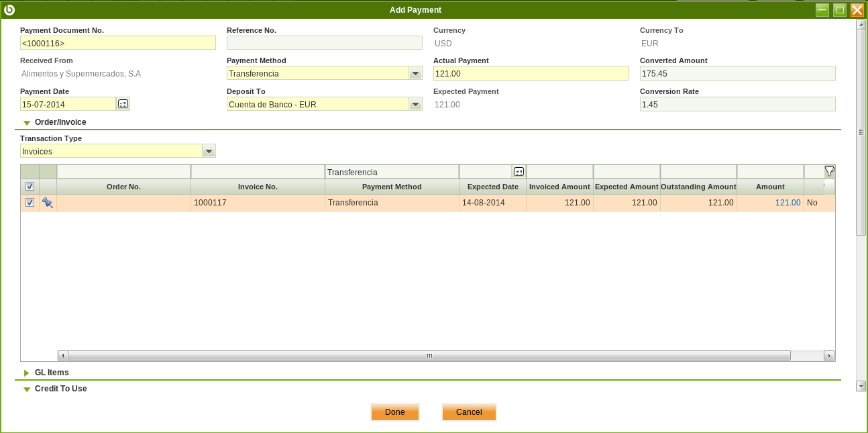Toggle the select-all checkbox in grid header
868x433 pixels.
click(30, 187)
